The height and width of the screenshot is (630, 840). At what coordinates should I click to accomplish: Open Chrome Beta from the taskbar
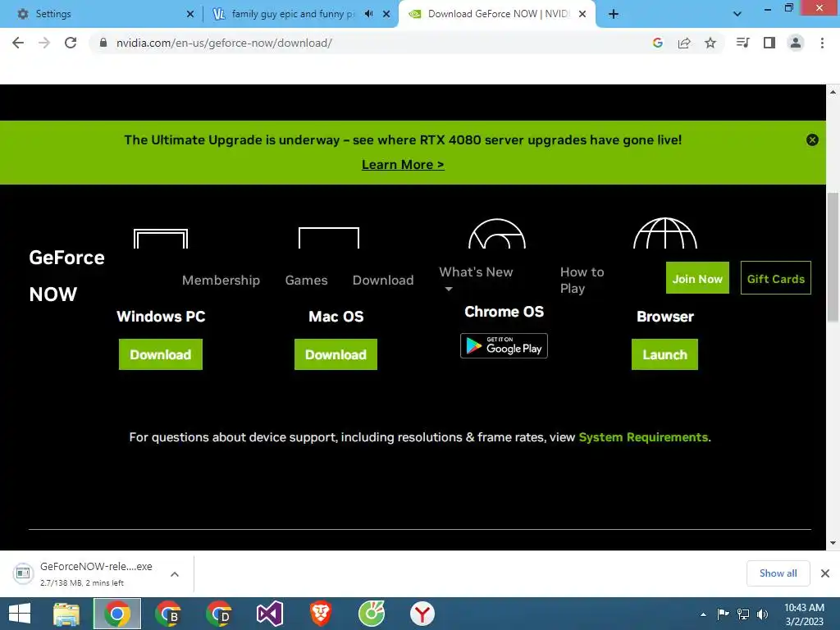point(167,614)
